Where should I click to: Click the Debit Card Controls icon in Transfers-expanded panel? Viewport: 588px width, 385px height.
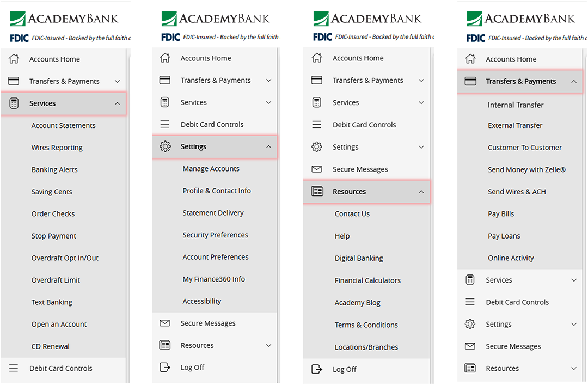click(470, 302)
